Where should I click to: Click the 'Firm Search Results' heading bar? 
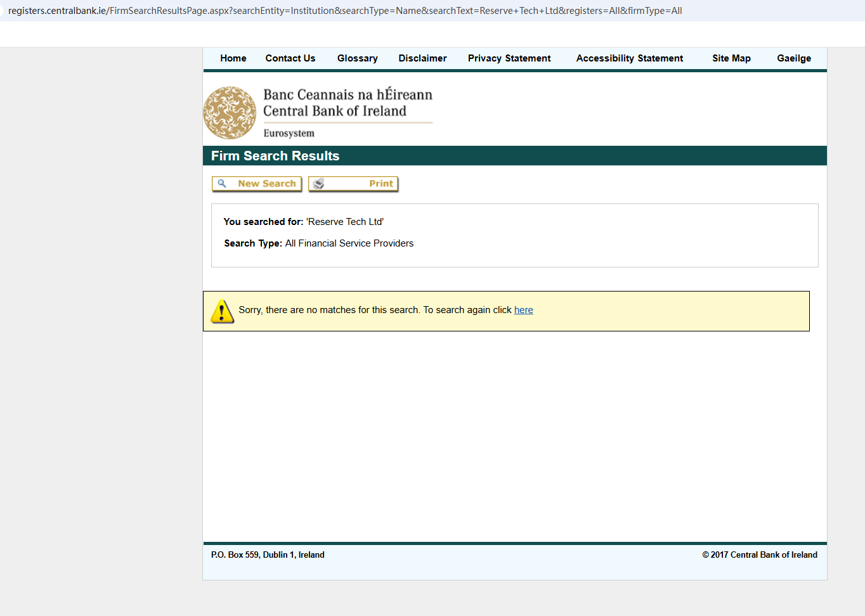(x=275, y=156)
